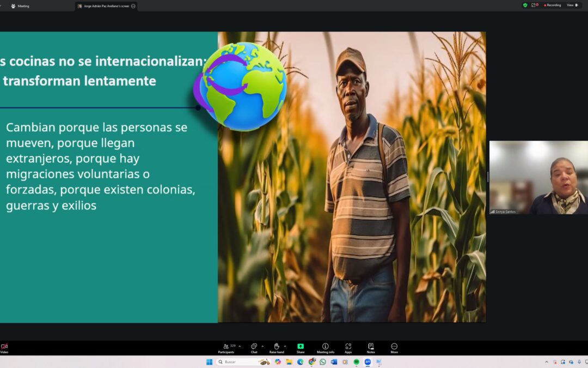Open the Chat panel
The width and height of the screenshot is (588, 368).
[x=254, y=347]
